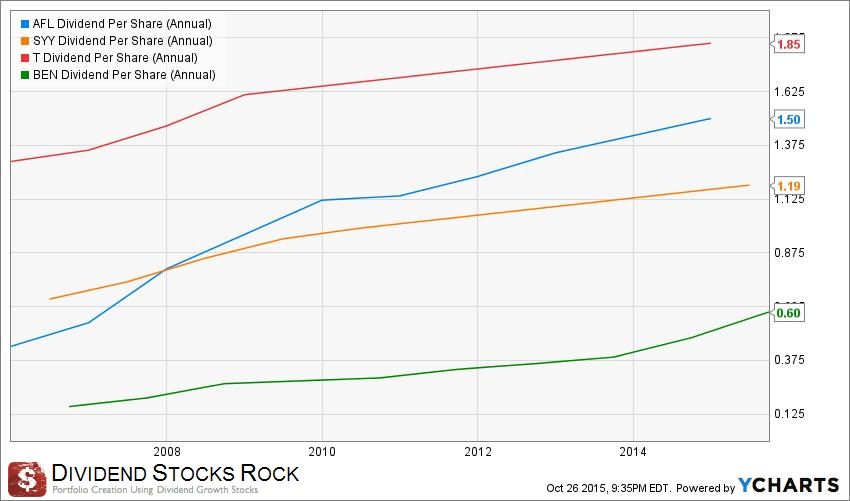Select 'SYY Dividend Per Share (Annual)' legend label
The width and height of the screenshot is (850, 501).
point(123,41)
